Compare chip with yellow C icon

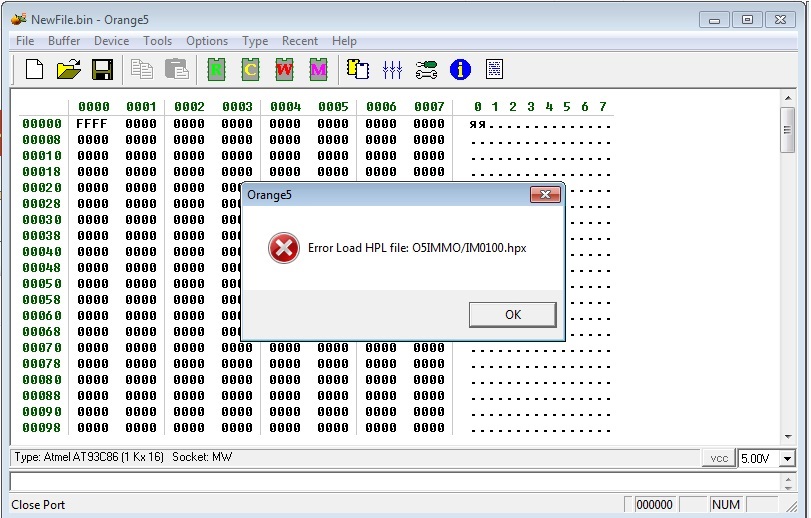coord(250,69)
